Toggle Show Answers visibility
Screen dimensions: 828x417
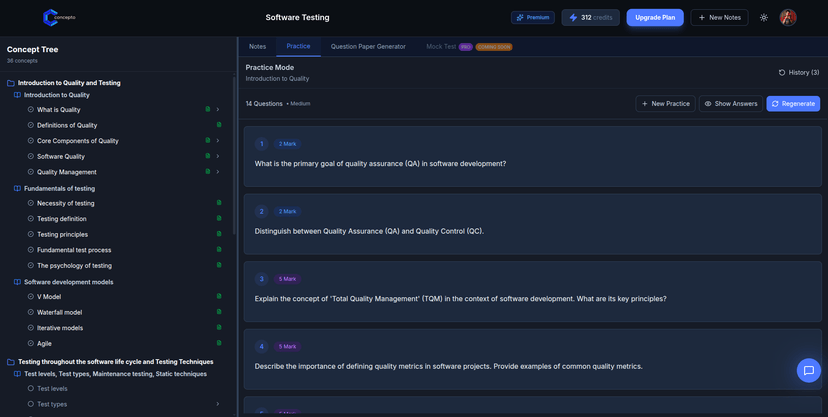729,103
